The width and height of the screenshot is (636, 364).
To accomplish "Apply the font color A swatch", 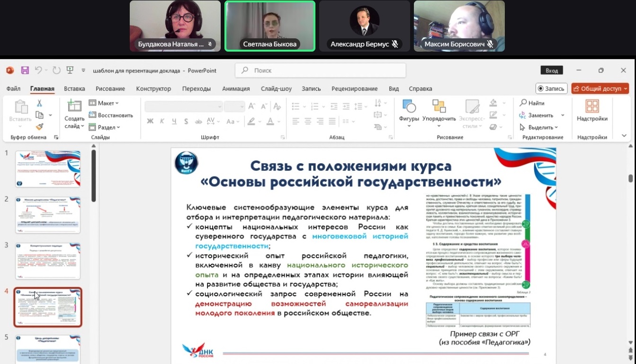I will click(x=270, y=121).
